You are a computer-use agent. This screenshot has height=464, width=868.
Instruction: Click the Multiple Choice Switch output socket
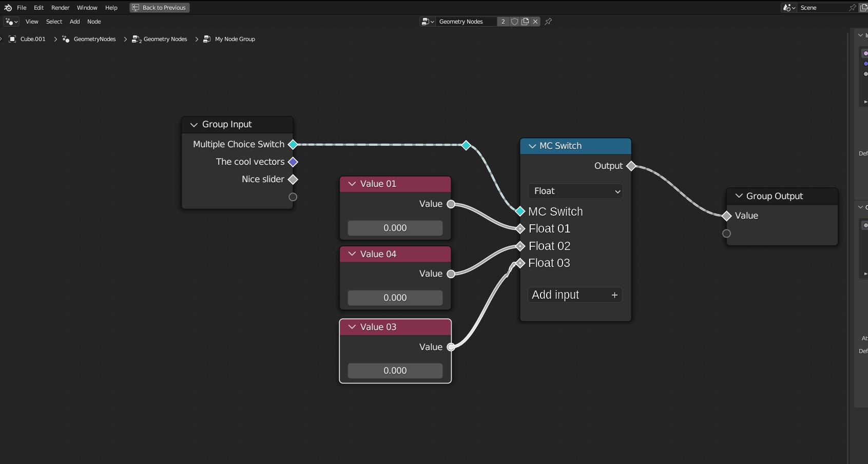[293, 145]
